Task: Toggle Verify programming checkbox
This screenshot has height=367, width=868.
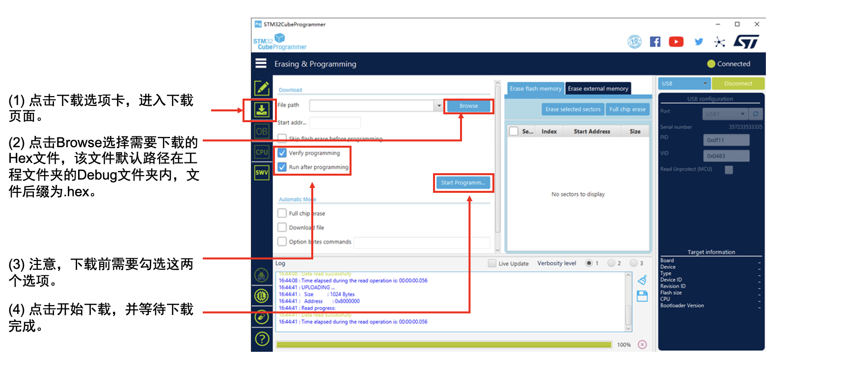Action: pyautogui.click(x=282, y=153)
